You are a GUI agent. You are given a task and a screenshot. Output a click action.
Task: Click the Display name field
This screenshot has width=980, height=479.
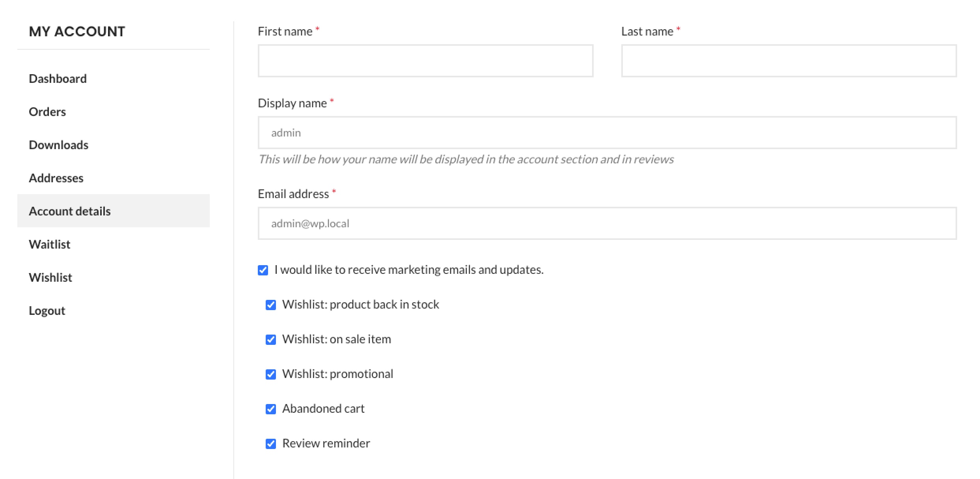pos(607,133)
